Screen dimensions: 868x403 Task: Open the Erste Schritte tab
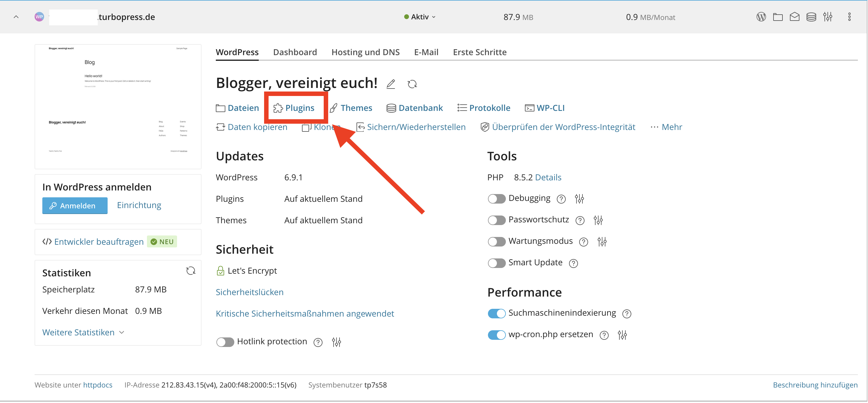(480, 52)
